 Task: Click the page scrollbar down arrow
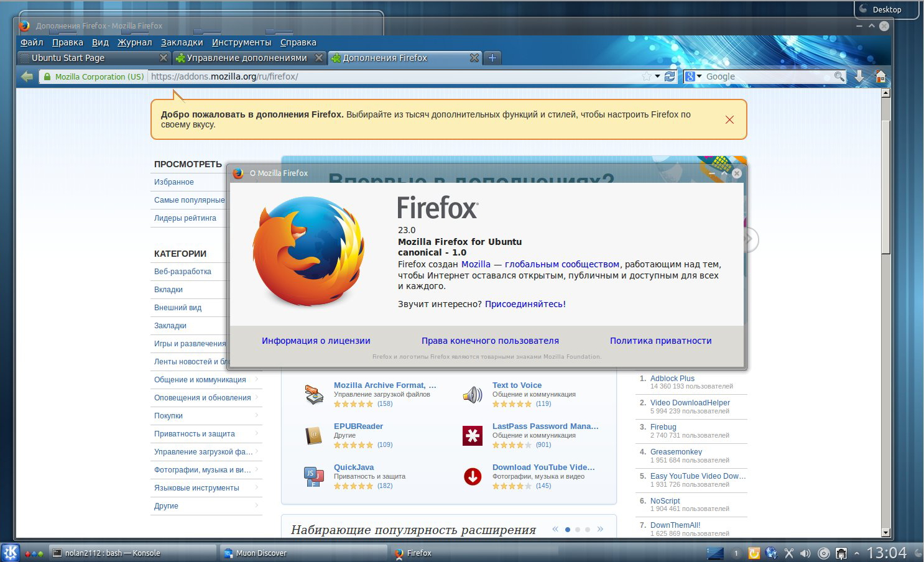point(885,532)
